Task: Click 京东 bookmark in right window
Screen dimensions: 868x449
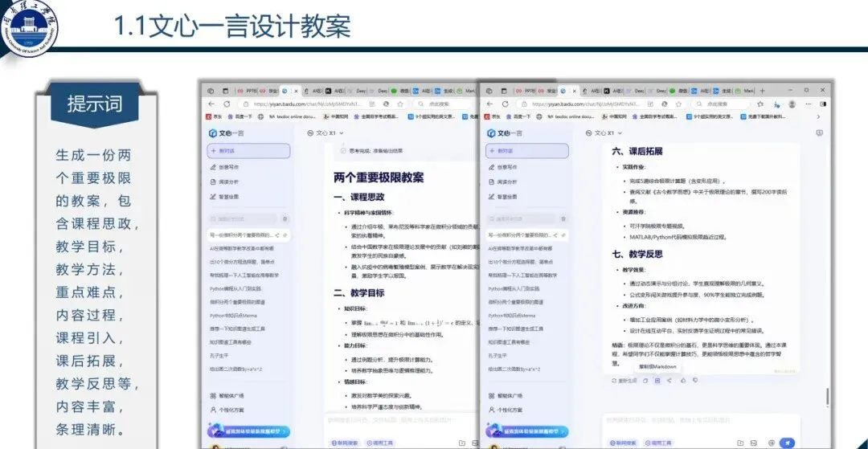Action: coord(492,116)
